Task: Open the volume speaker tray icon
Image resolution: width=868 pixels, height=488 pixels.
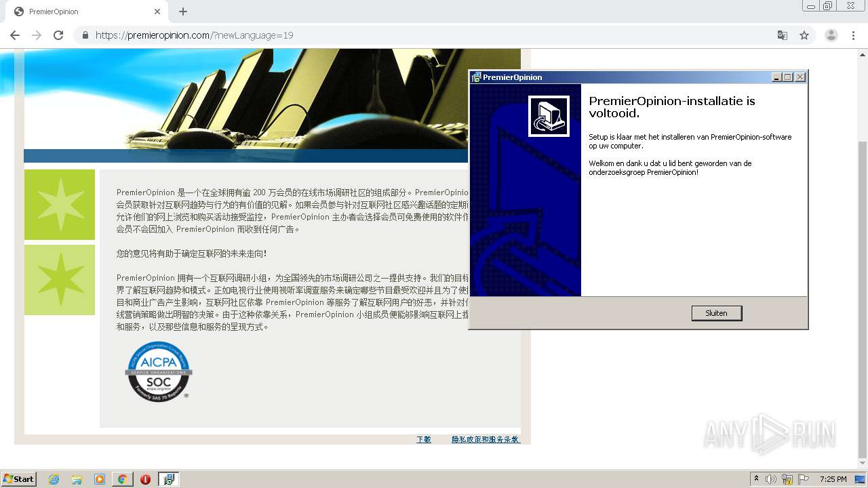Action: 771,479
